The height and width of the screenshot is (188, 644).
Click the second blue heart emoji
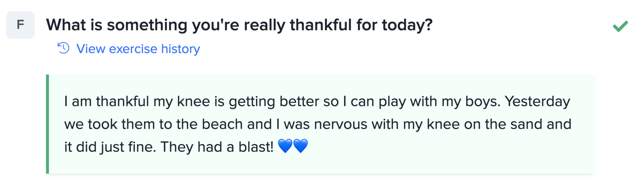coord(301,146)
